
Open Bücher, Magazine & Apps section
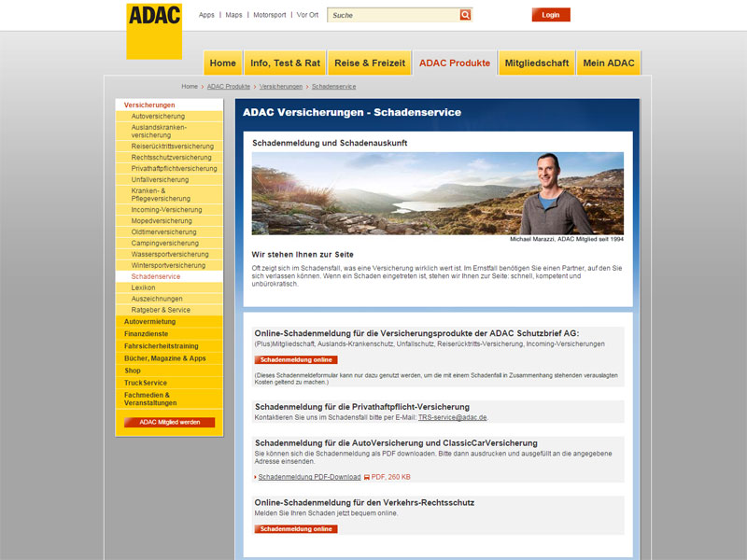[169, 358]
